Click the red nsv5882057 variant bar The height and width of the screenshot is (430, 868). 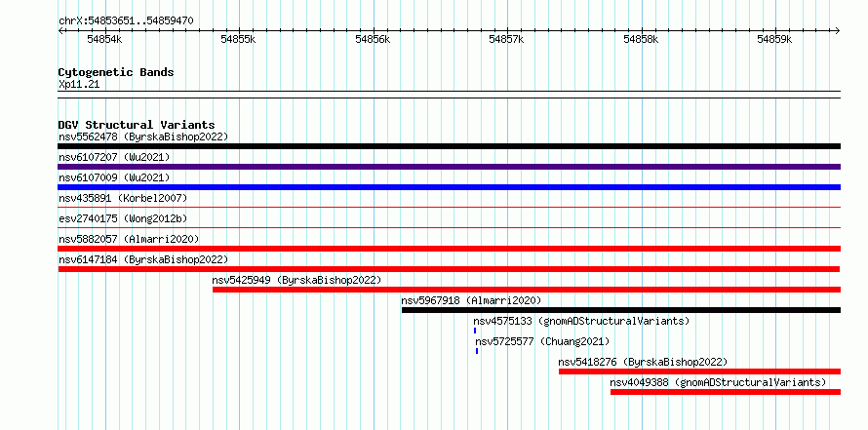(x=449, y=249)
